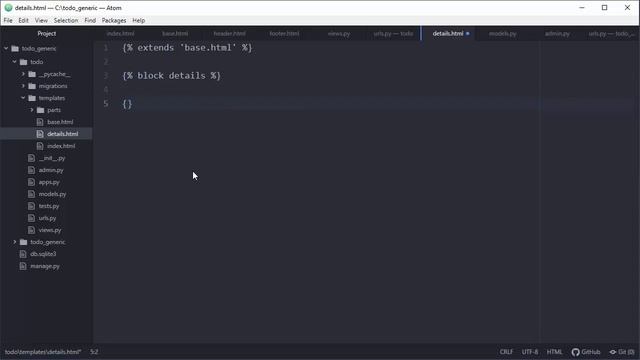Image resolution: width=640 pixels, height=360 pixels.
Task: Click the details.html modified dot to close tab
Action: pyautogui.click(x=468, y=33)
